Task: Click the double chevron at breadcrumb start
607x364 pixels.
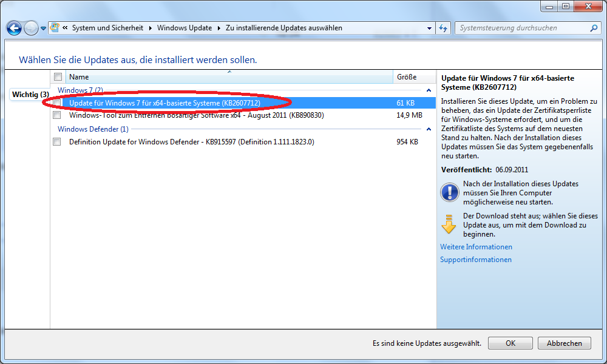Action: point(65,27)
